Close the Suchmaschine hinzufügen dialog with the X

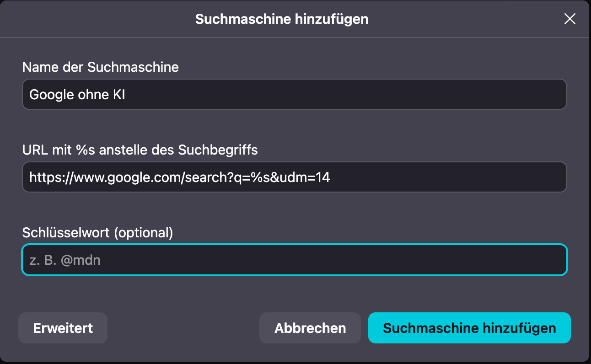point(570,19)
